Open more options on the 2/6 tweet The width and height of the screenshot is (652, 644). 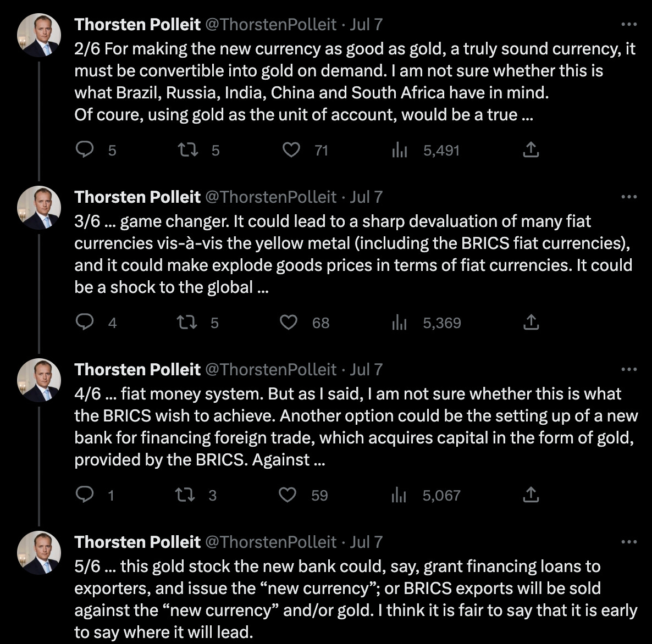click(x=628, y=24)
